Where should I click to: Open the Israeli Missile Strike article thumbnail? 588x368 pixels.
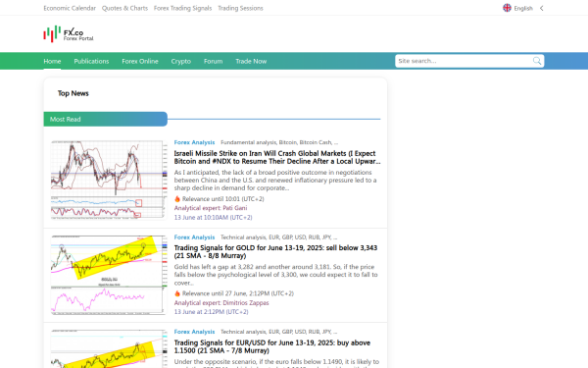tap(109, 180)
